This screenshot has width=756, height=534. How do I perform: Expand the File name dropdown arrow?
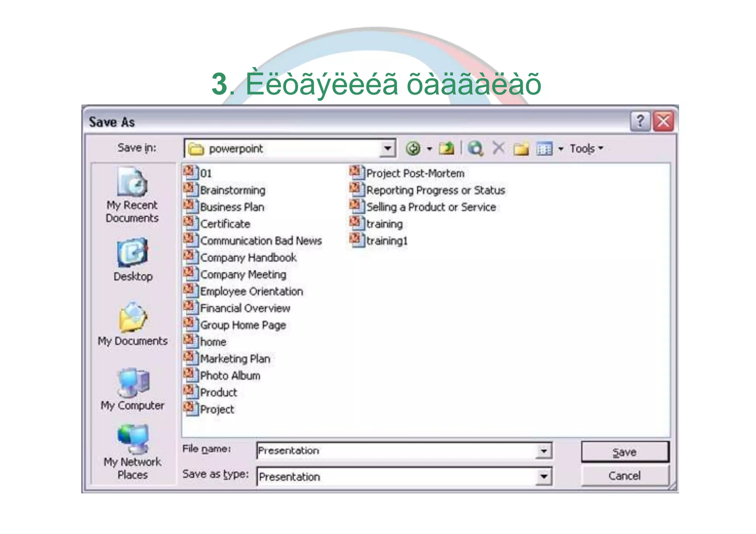tap(543, 451)
